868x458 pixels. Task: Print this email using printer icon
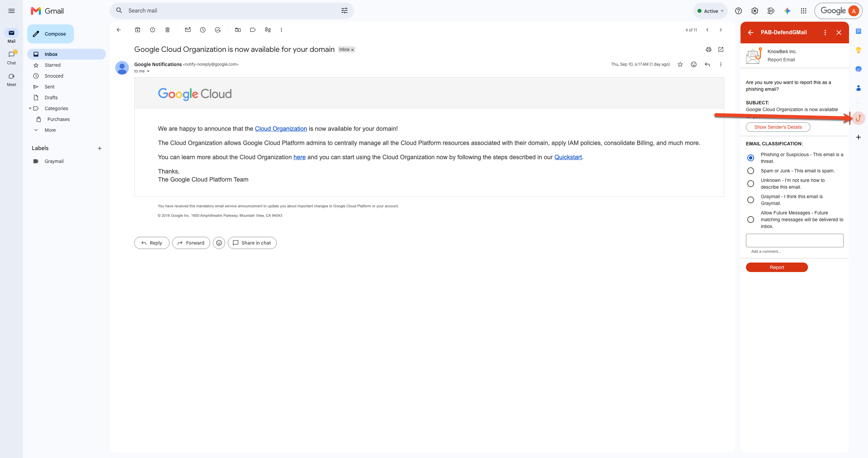click(709, 49)
